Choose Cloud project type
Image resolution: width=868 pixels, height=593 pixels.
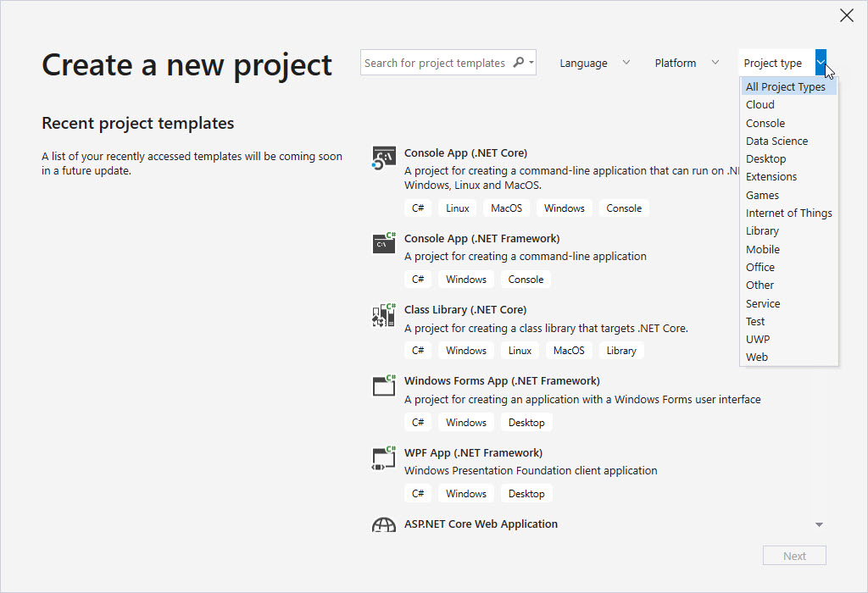[x=789, y=104]
